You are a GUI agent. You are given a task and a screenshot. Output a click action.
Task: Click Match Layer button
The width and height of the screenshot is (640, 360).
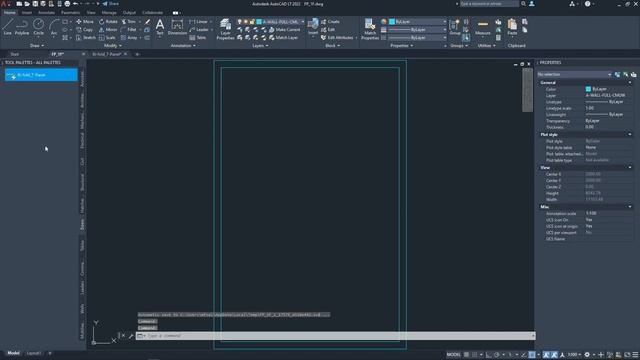pos(283,38)
